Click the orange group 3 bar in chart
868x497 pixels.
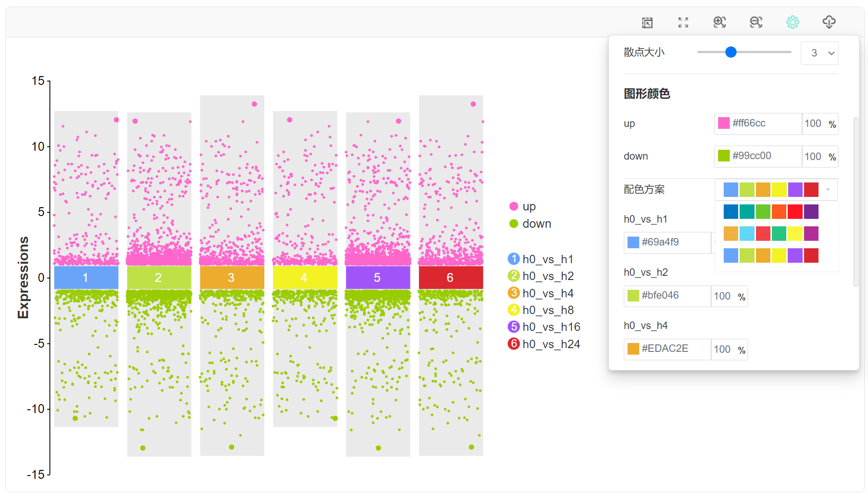232,278
